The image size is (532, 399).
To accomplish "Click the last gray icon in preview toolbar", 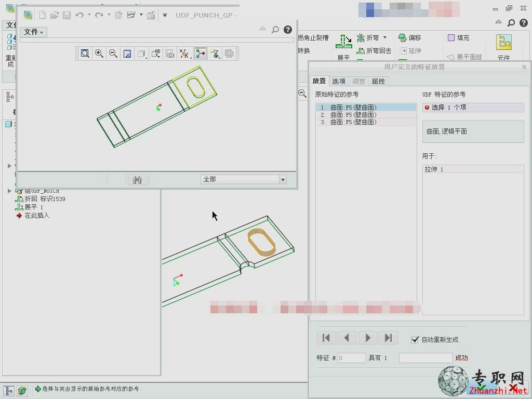I will coord(229,54).
